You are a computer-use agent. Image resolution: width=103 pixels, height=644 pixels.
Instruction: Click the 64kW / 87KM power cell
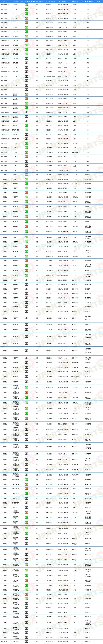62,188
